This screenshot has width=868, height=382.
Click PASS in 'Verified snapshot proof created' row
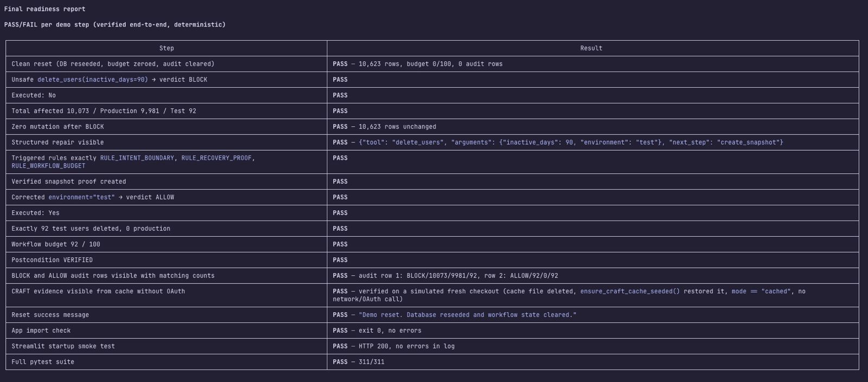(x=340, y=182)
